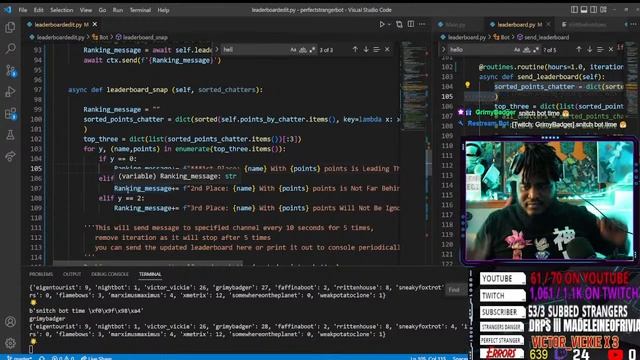640x360 pixels.
Task: Open the run button dropdown arrow
Action: coord(389,24)
